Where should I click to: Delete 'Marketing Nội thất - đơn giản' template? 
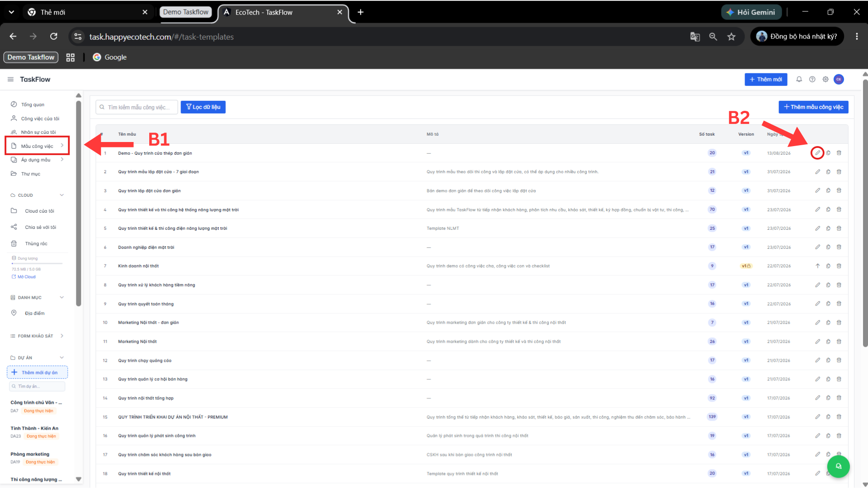click(x=839, y=322)
